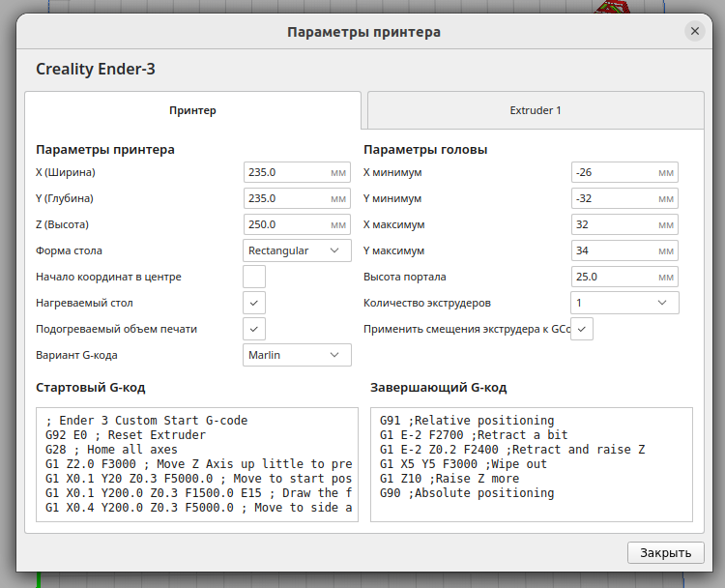Click the 'G91 ;Relative positioning' line
Image resolution: width=725 pixels, height=588 pixels.
click(x=467, y=421)
